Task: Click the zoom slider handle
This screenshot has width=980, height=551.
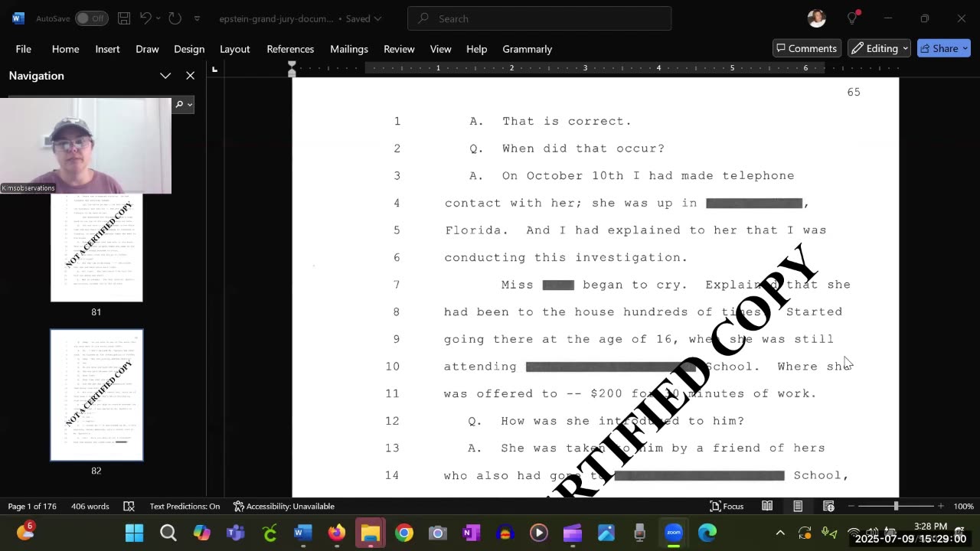Action: (x=896, y=506)
